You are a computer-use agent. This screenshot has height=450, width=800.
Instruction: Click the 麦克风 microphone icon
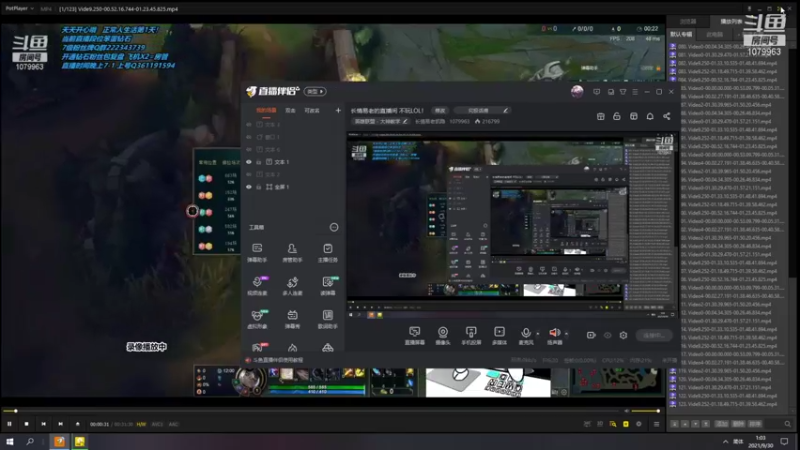tap(526, 333)
